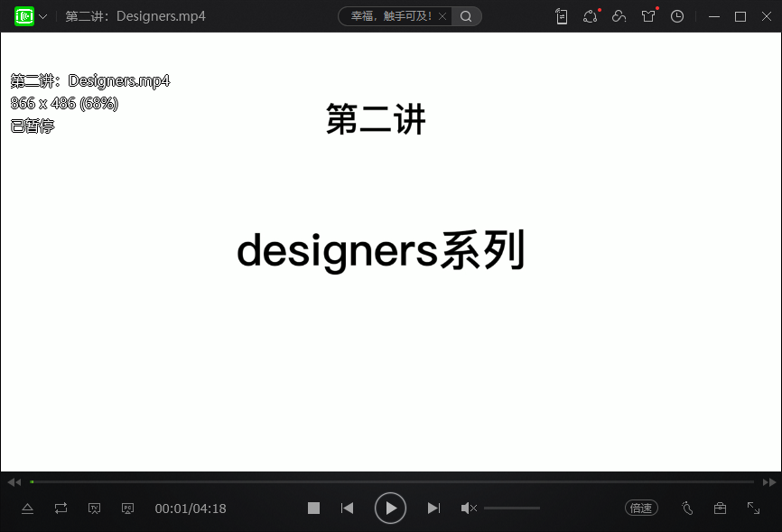Unmute the speaker icon
Image resolution: width=782 pixels, height=532 pixels.
[x=469, y=508]
